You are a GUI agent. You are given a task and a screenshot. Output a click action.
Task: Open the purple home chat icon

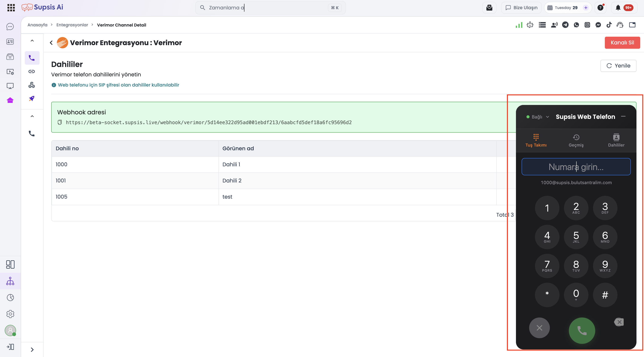(10, 100)
